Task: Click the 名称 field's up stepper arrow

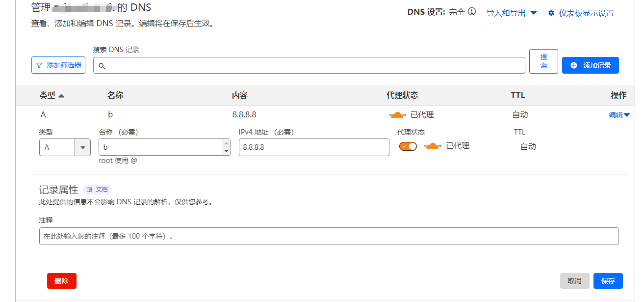Action: (x=226, y=144)
